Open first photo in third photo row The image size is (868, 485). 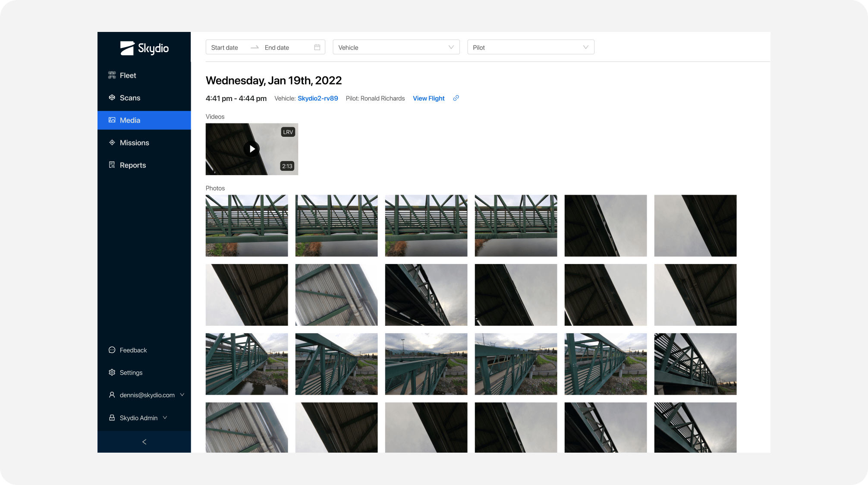point(247,364)
